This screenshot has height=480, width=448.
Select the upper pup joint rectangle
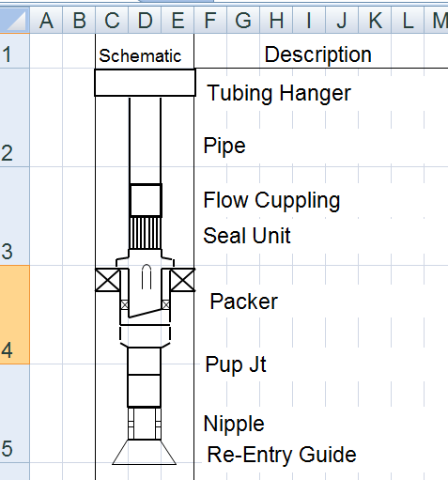pos(145,361)
